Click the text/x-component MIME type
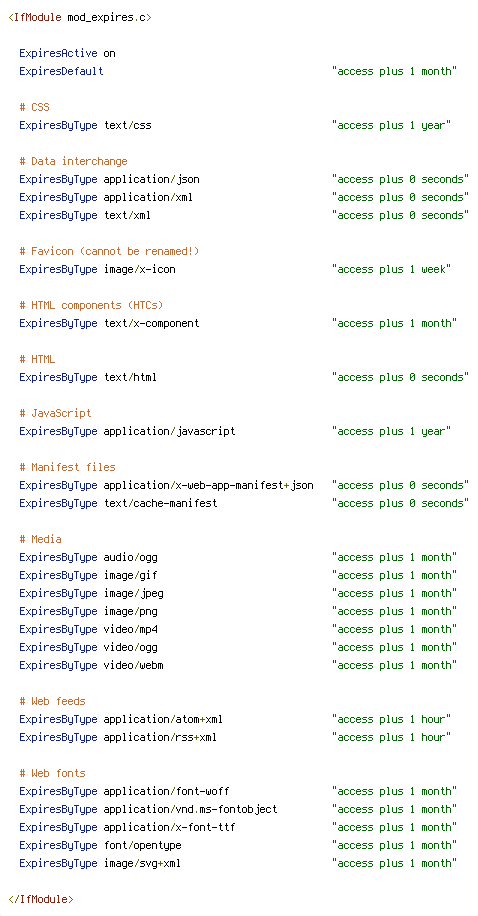This screenshot has height=916, width=478. coord(151,323)
